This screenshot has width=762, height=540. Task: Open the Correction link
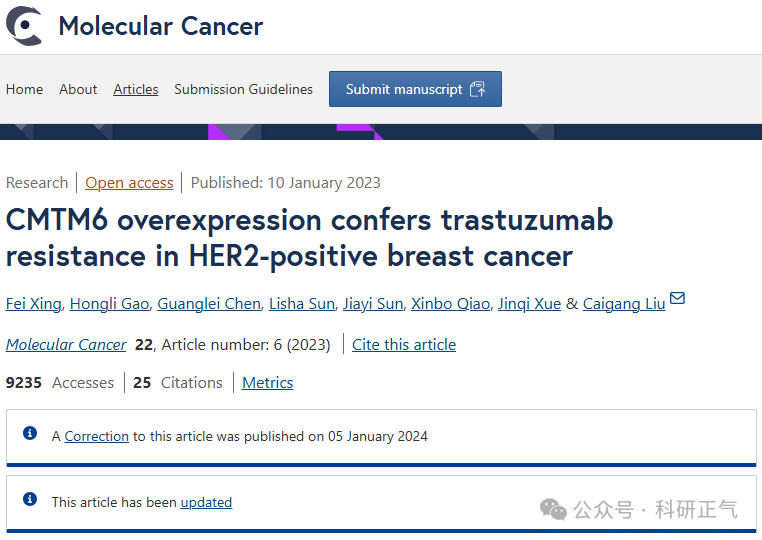click(97, 436)
